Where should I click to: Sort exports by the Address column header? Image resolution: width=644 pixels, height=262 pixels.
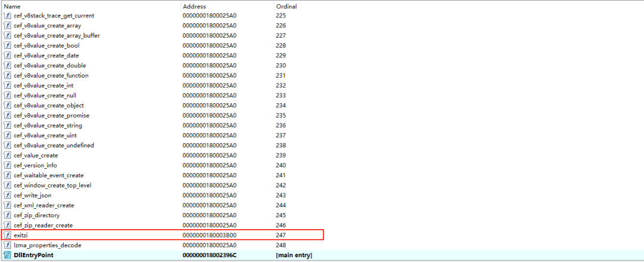[228, 7]
